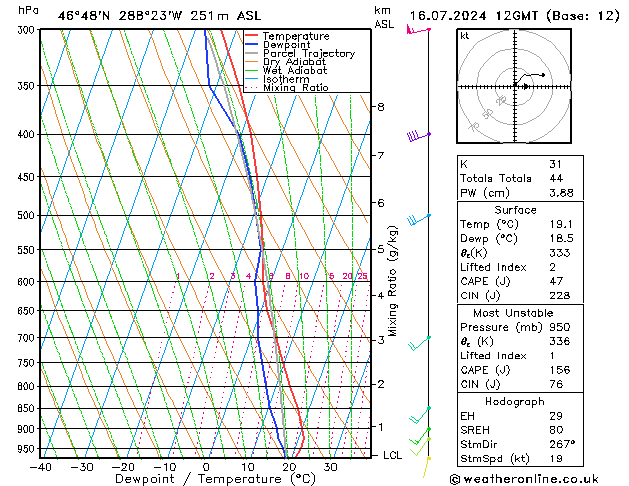Click the Most Unstable CIN value 76

pyautogui.click(x=556, y=384)
